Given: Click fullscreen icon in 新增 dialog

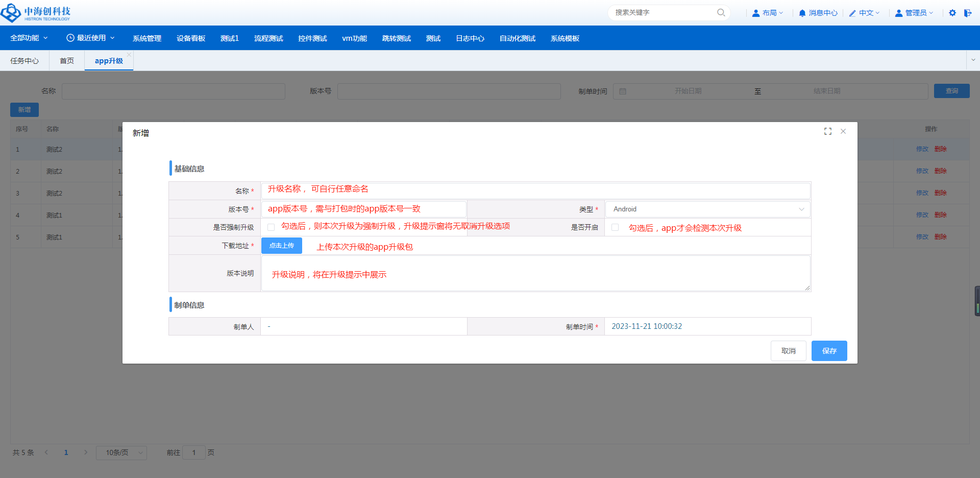Looking at the screenshot, I should (828, 131).
